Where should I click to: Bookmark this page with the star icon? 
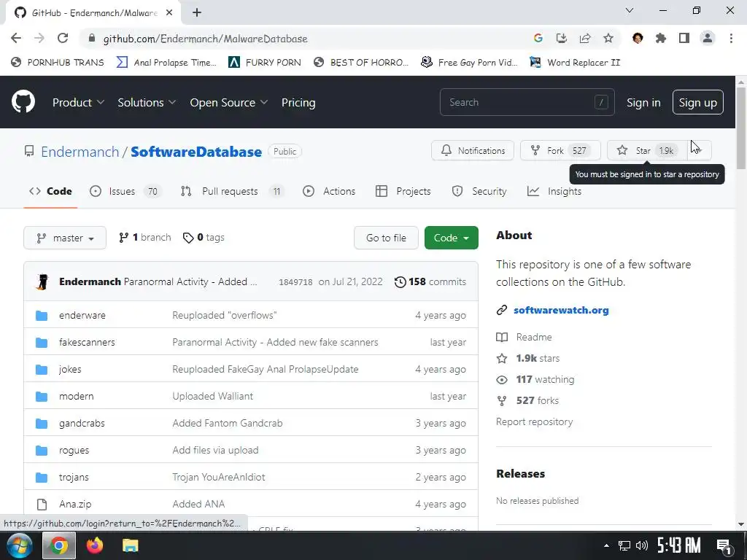pos(608,38)
